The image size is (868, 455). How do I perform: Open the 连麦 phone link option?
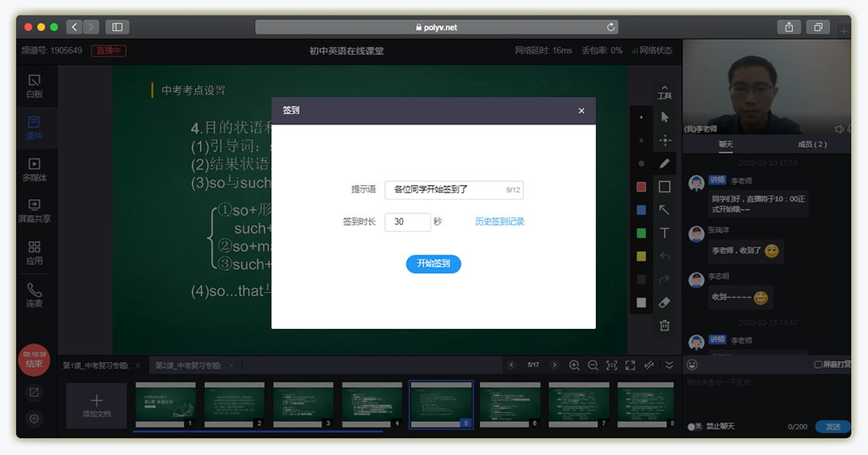(35, 296)
